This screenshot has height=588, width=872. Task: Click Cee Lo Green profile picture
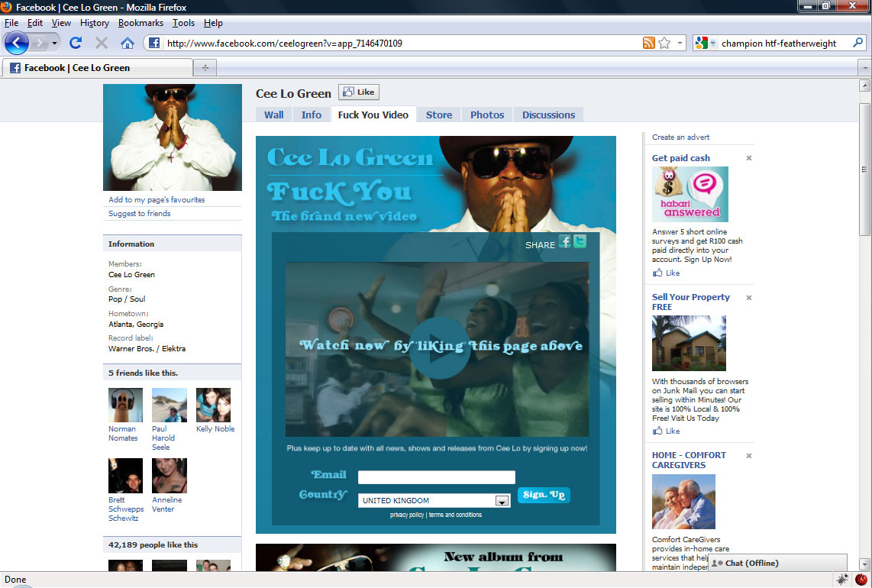coord(173,137)
